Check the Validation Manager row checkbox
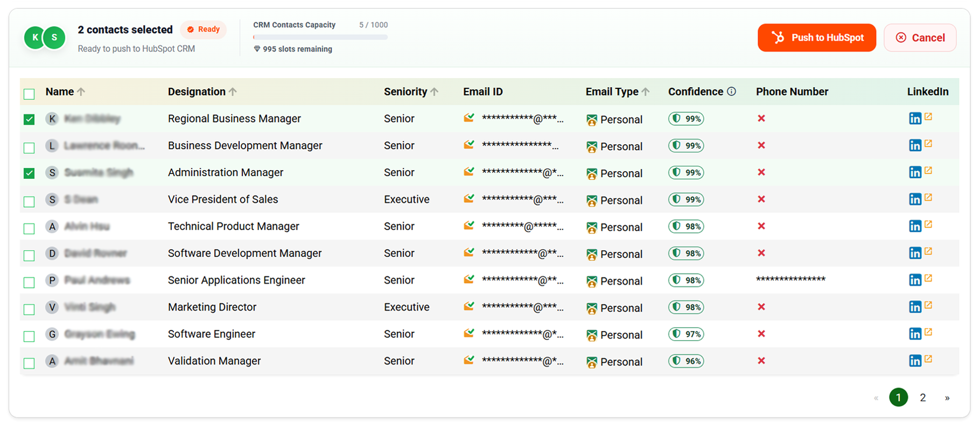The image size is (980, 428). coord(29,363)
